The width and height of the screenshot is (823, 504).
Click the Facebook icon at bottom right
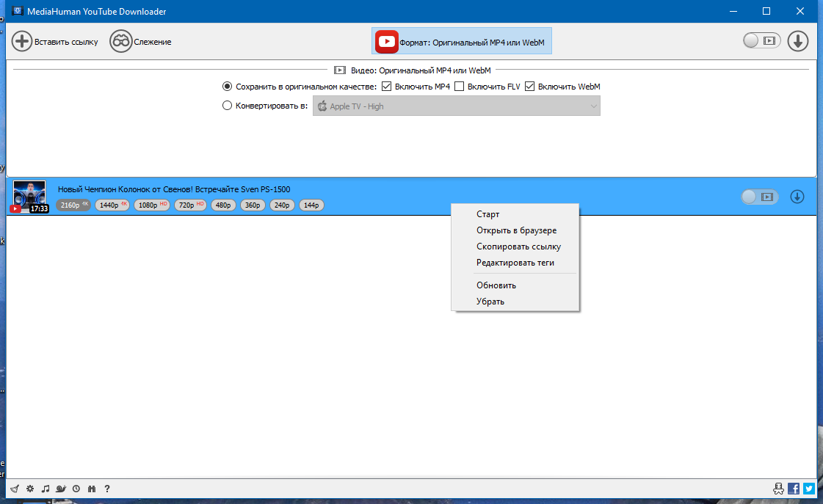(794, 489)
